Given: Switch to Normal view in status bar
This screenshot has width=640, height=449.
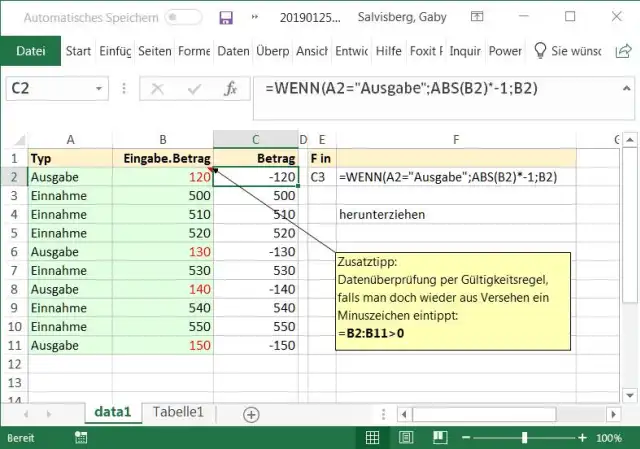Looking at the screenshot, I should click(372, 438).
